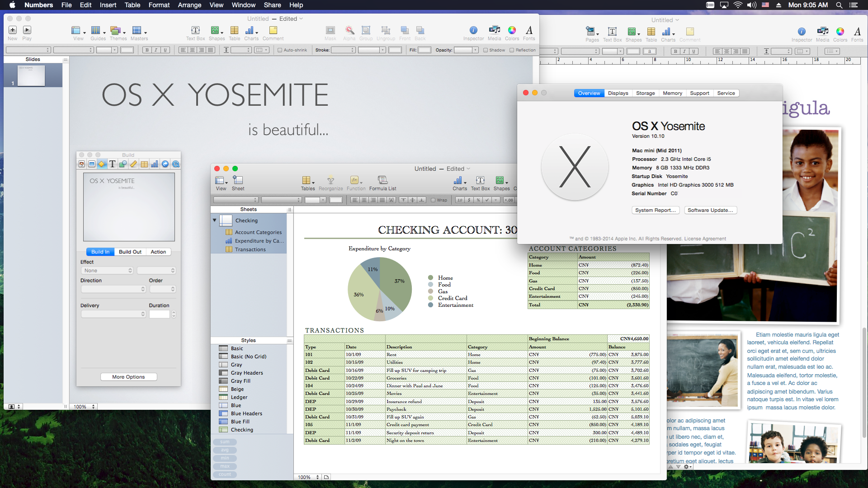Click Tables icon in Numbers toolbar
Screen dimensions: 868x488
[307, 180]
